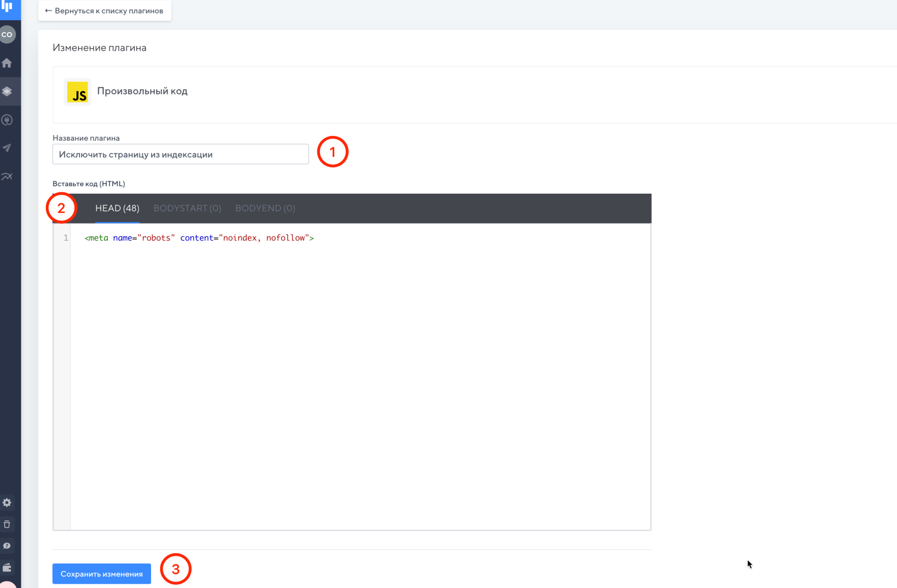Click the meta robots code line
The height and width of the screenshot is (588, 897).
[x=199, y=238]
